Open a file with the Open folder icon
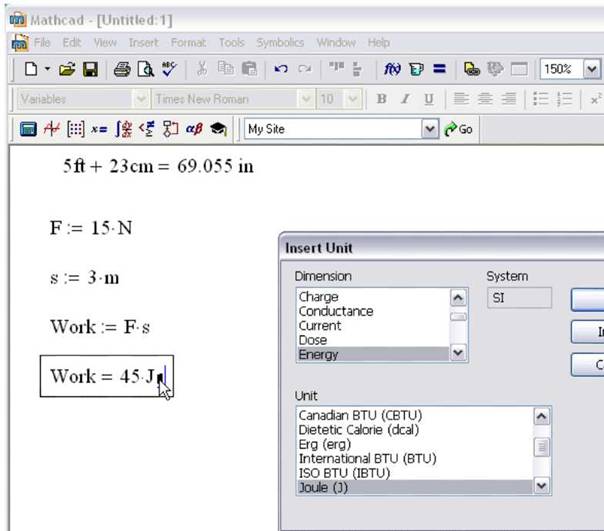 coord(67,69)
